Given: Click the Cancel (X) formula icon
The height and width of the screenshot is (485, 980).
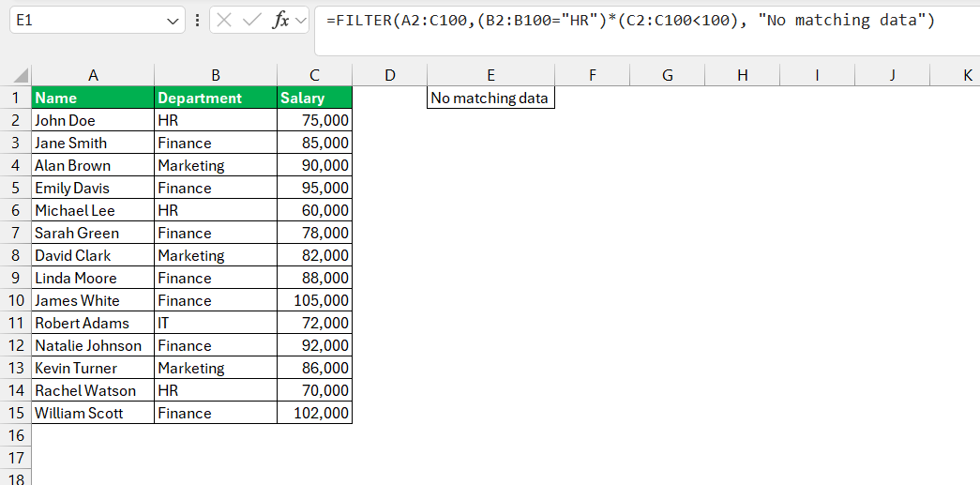Looking at the screenshot, I should pos(224,20).
